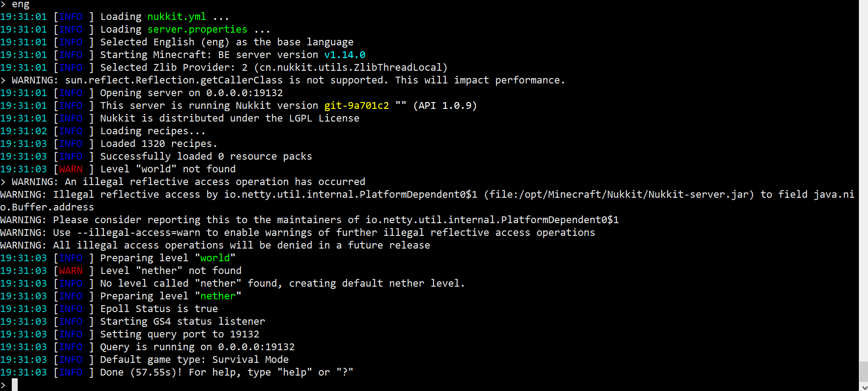
Task: Click the command prompt cursor on the last line
Action: (x=15, y=385)
